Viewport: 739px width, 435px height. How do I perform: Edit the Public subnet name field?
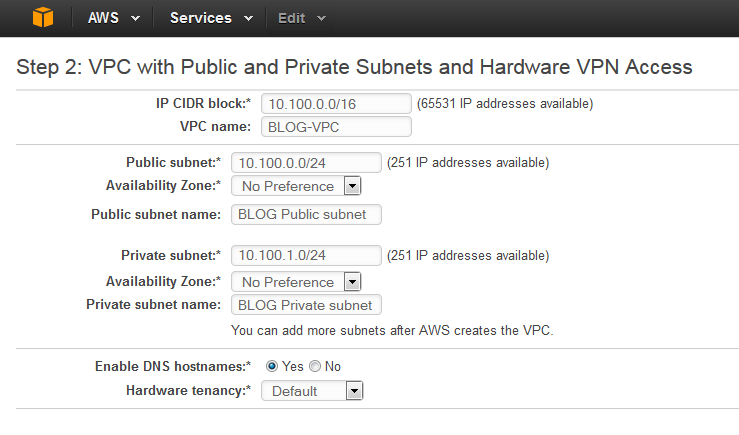[306, 214]
